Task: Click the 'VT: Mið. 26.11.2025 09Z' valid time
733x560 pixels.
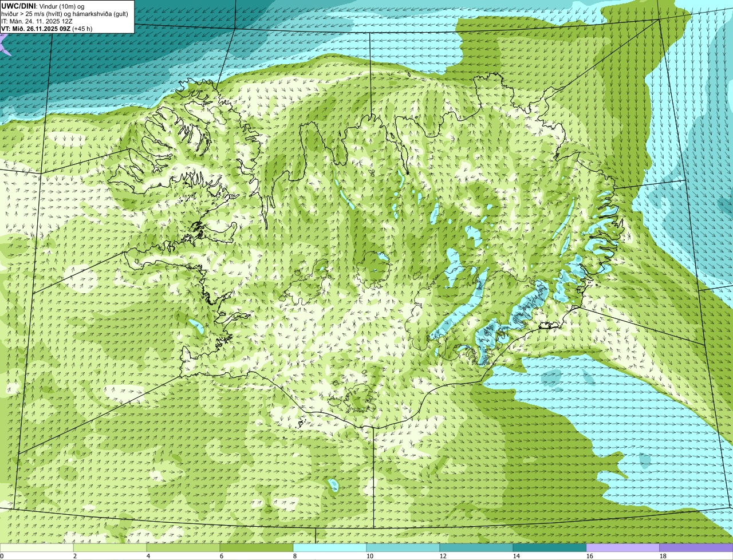Action: (36, 29)
